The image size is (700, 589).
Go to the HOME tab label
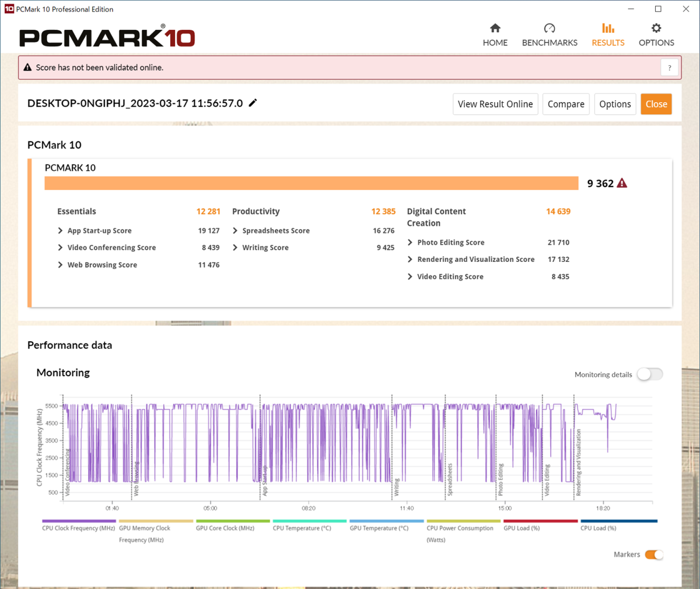coord(495,43)
